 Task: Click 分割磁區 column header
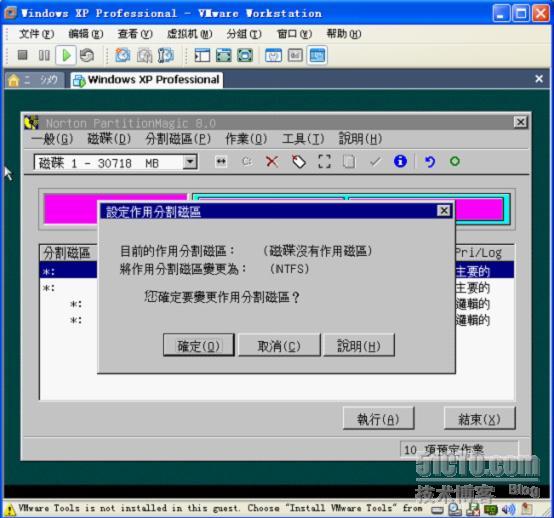67,253
